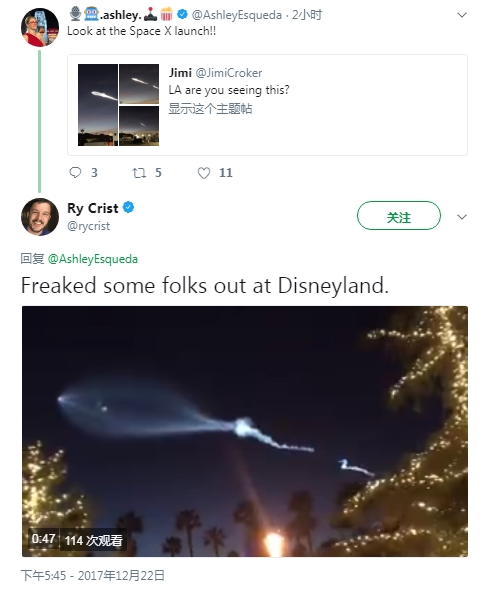Open Ashley Esqueda's profile avatar
493x590 pixels.
pyautogui.click(x=40, y=27)
